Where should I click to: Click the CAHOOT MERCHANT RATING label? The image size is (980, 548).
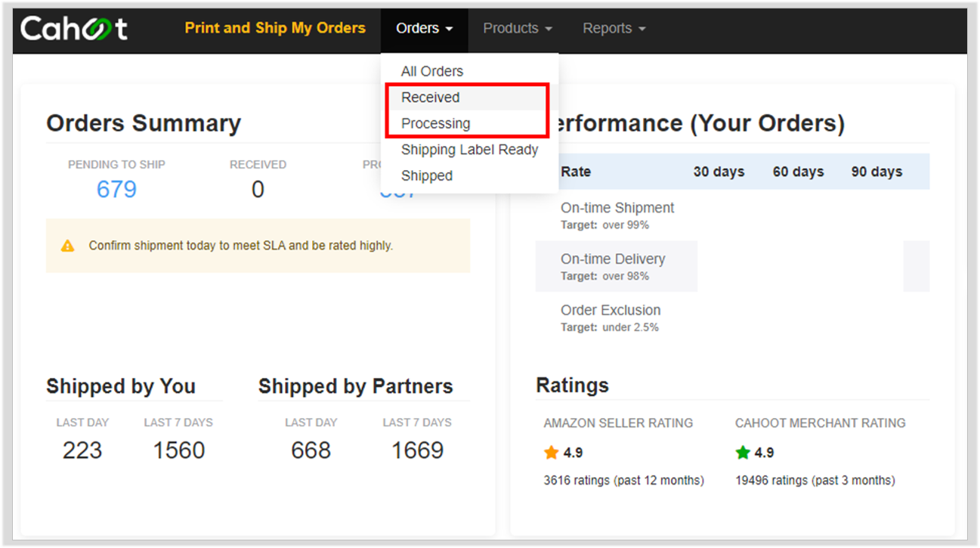point(820,423)
